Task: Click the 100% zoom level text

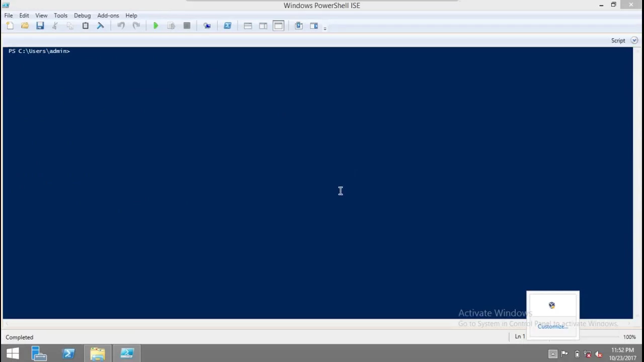Action: tap(629, 337)
